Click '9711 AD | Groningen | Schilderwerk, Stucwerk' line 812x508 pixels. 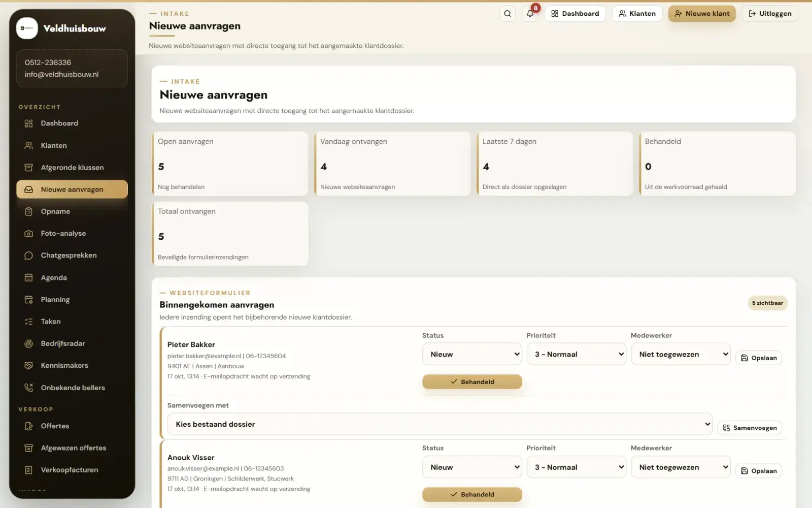(x=230, y=479)
